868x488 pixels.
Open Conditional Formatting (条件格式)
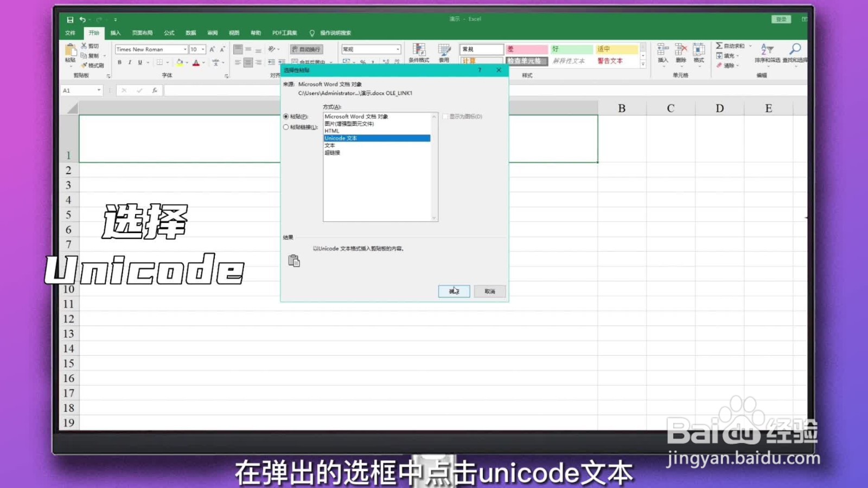tap(419, 53)
